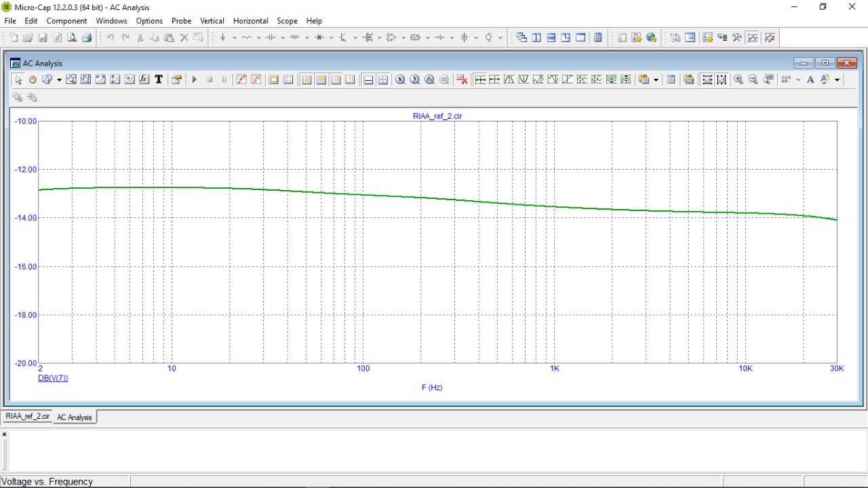868x488 pixels.
Task: Click the RIAA_ref_2.cir plot title
Action: (x=437, y=116)
